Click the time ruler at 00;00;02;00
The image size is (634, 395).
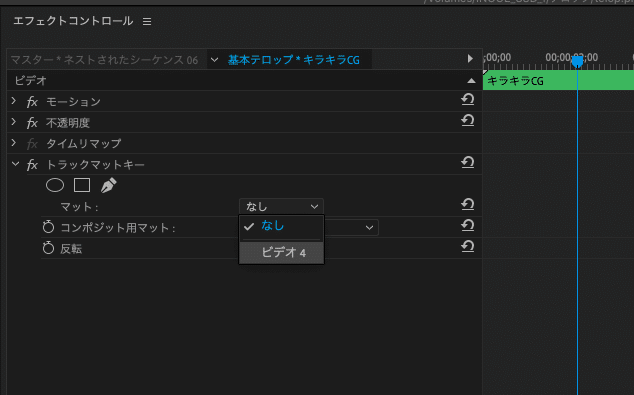(x=571, y=57)
